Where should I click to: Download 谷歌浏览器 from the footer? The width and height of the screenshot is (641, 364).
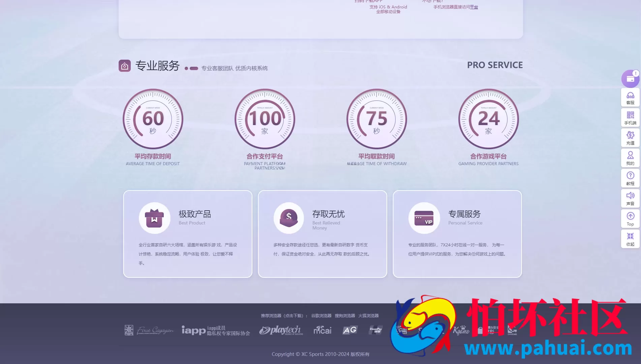(x=321, y=316)
